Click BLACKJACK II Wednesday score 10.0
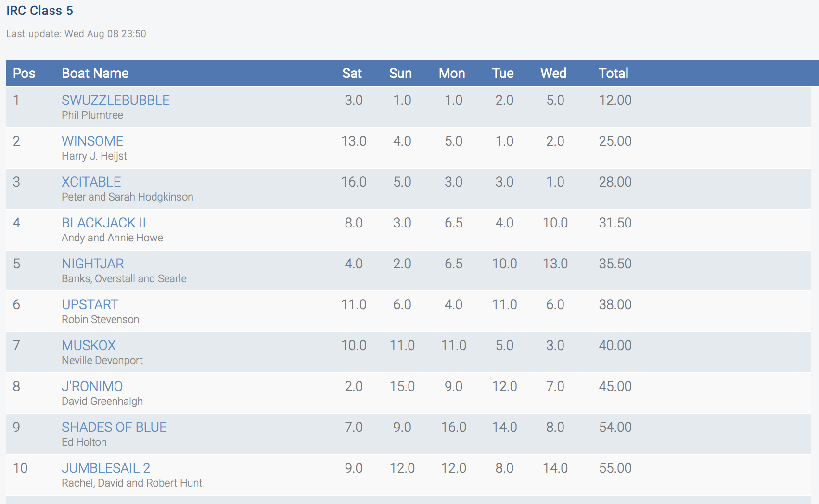Image resolution: width=819 pixels, height=504 pixels. point(555,223)
